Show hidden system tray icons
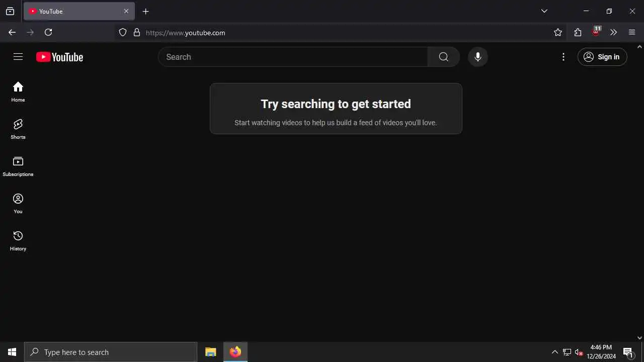Screen dimensions: 644x362 (x=555, y=352)
